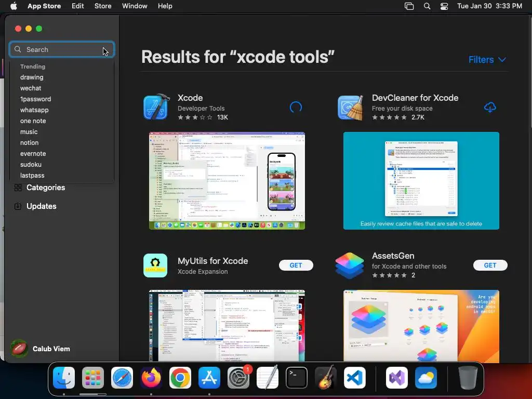Get the AssetsGen app
Image resolution: width=532 pixels, height=399 pixels.
(490, 265)
